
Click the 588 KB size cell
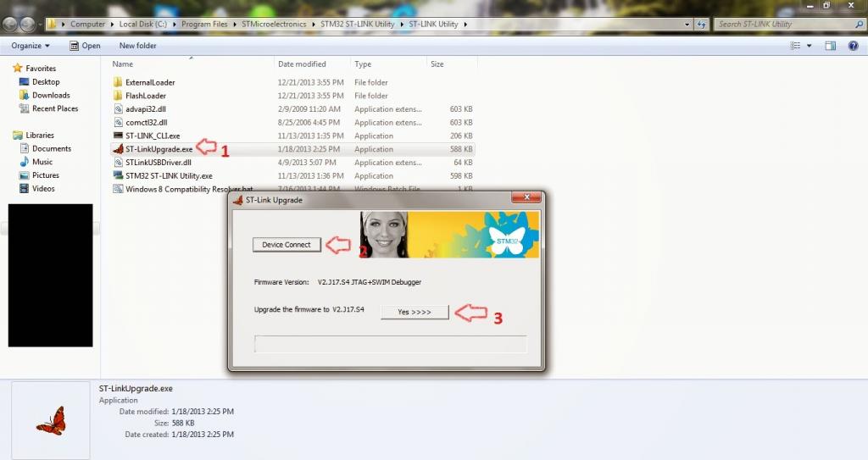click(461, 149)
